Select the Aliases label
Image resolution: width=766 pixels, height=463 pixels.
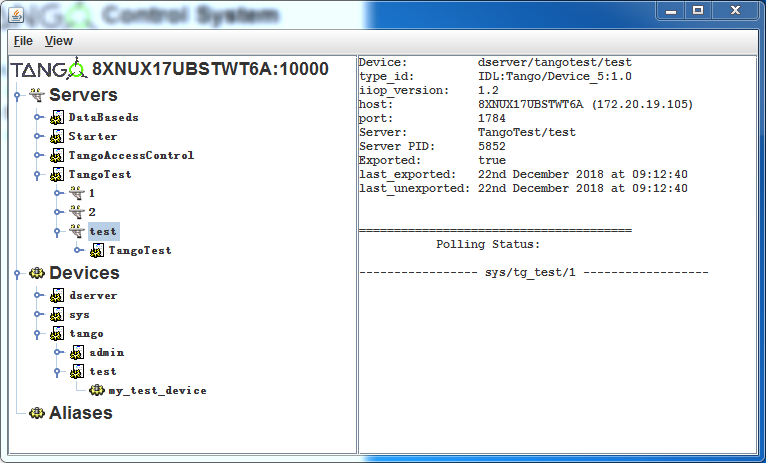click(x=81, y=413)
